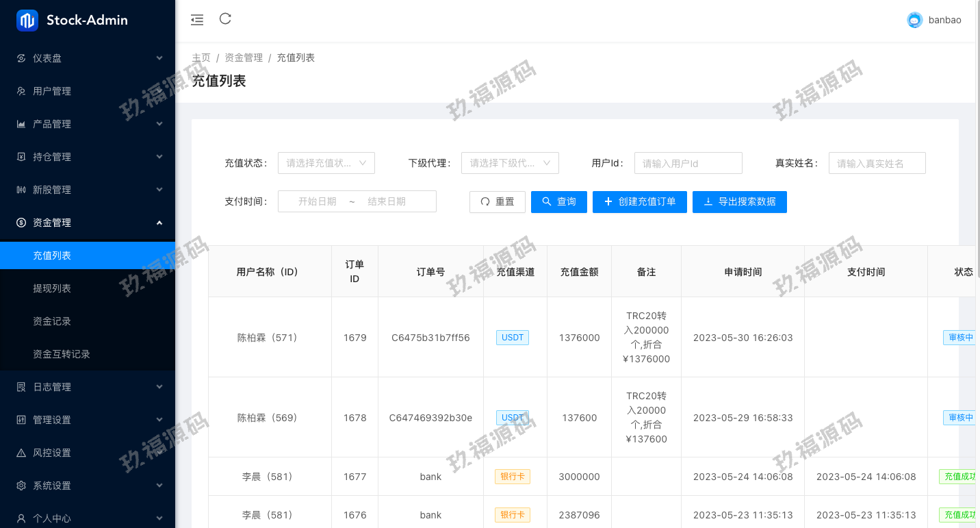Click the 日志管理 sidebar icon
This screenshot has width=980, height=528.
click(21, 387)
